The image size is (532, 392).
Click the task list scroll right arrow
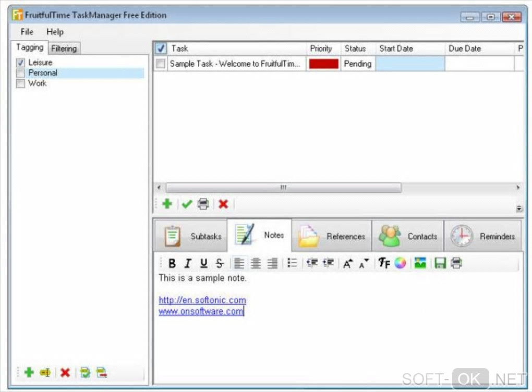(x=518, y=188)
